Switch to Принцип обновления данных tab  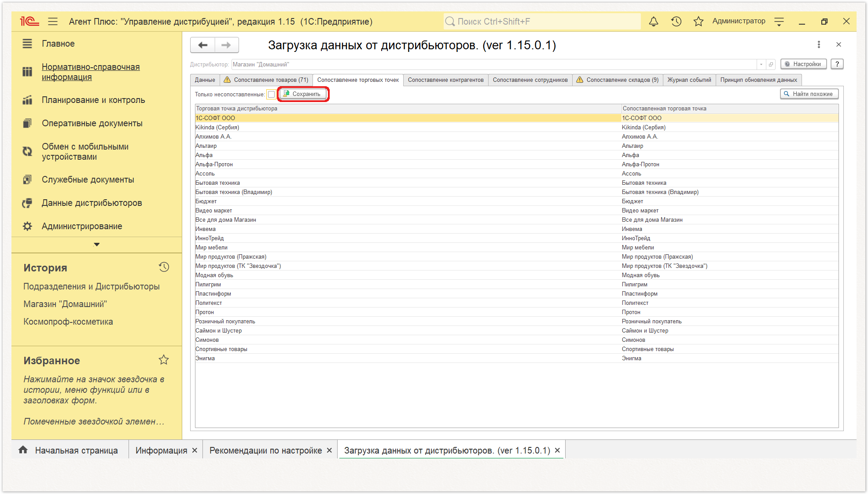point(758,80)
